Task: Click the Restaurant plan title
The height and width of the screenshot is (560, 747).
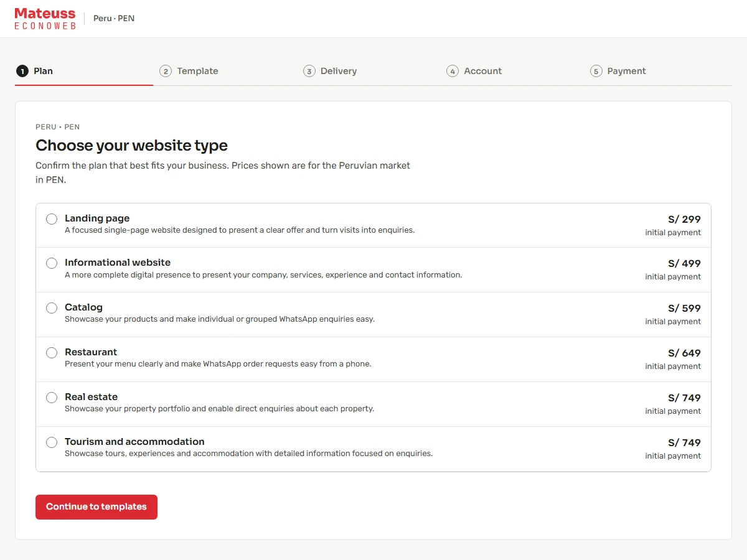Action: (91, 352)
